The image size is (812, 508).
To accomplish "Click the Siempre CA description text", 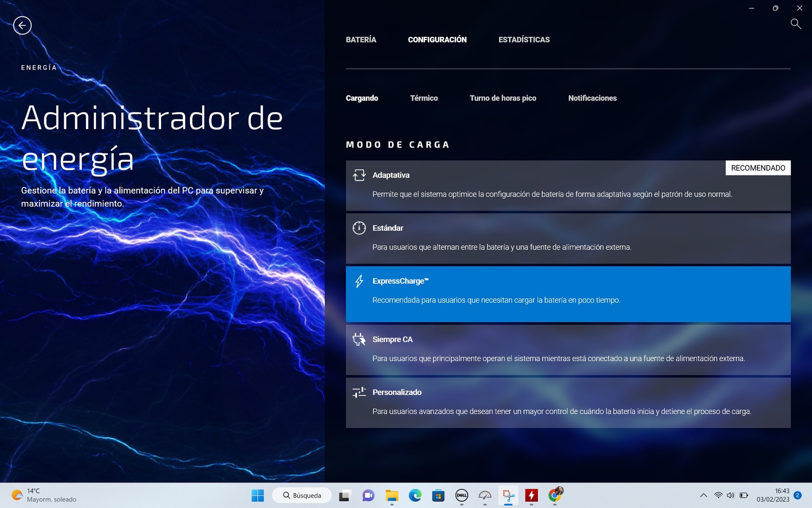I will tap(558, 359).
